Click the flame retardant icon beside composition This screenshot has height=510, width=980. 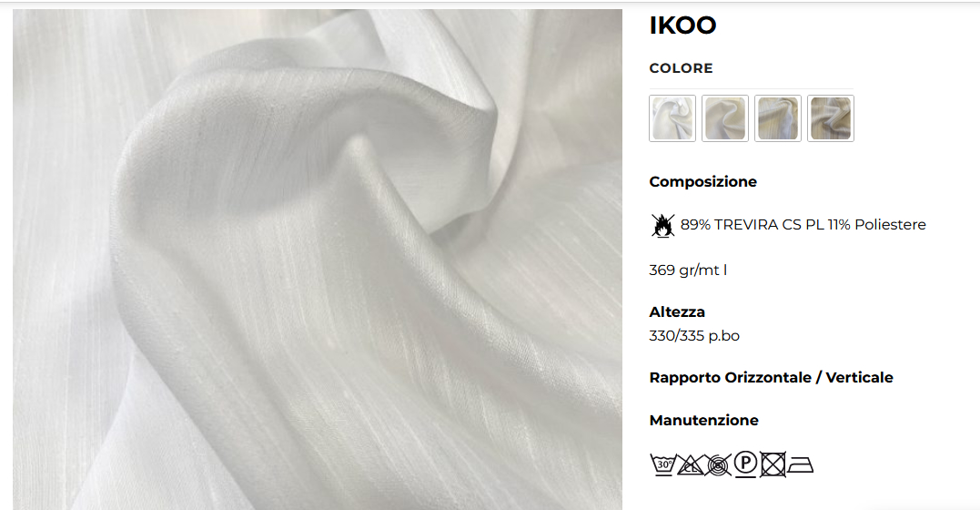(662, 225)
